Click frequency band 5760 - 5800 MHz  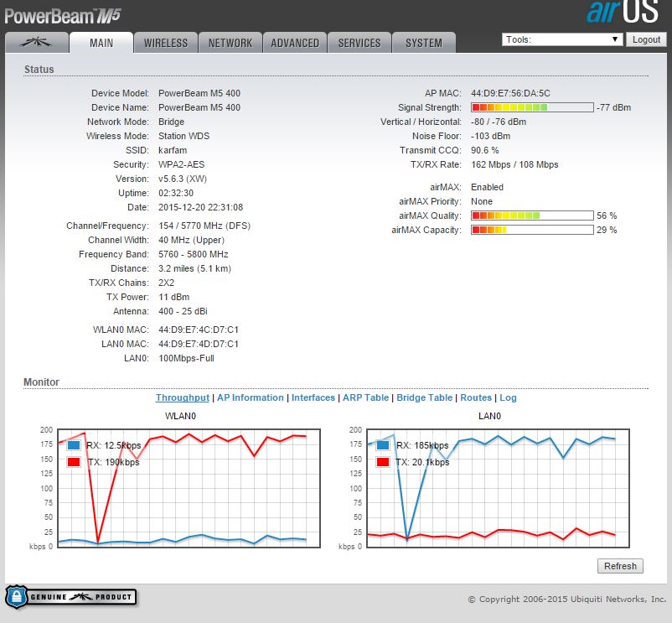(194, 254)
